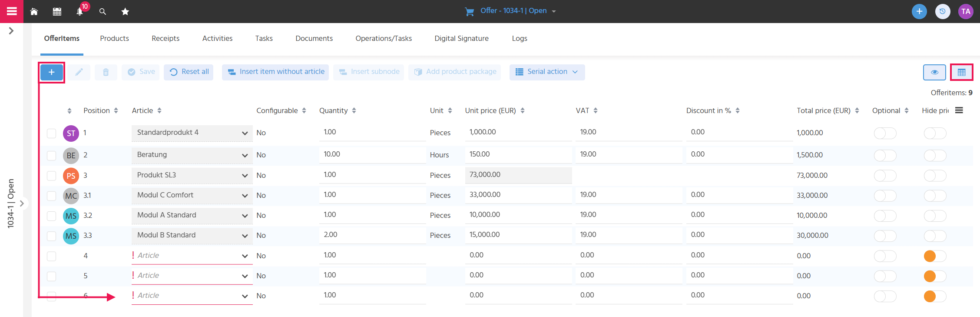Add a new offer item with plus button
Viewport: 980px width, 317px height.
[52, 72]
